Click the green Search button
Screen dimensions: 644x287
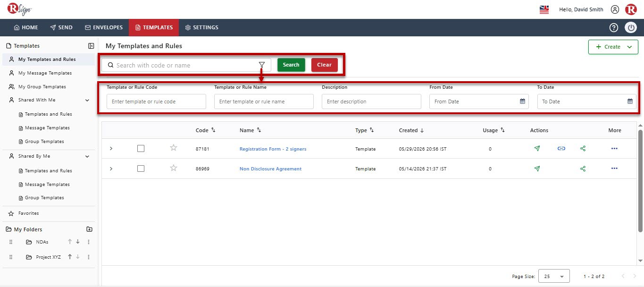coord(291,65)
